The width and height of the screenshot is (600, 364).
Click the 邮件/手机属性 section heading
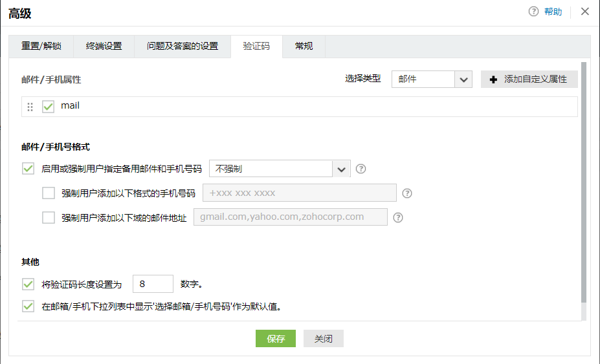click(x=51, y=80)
